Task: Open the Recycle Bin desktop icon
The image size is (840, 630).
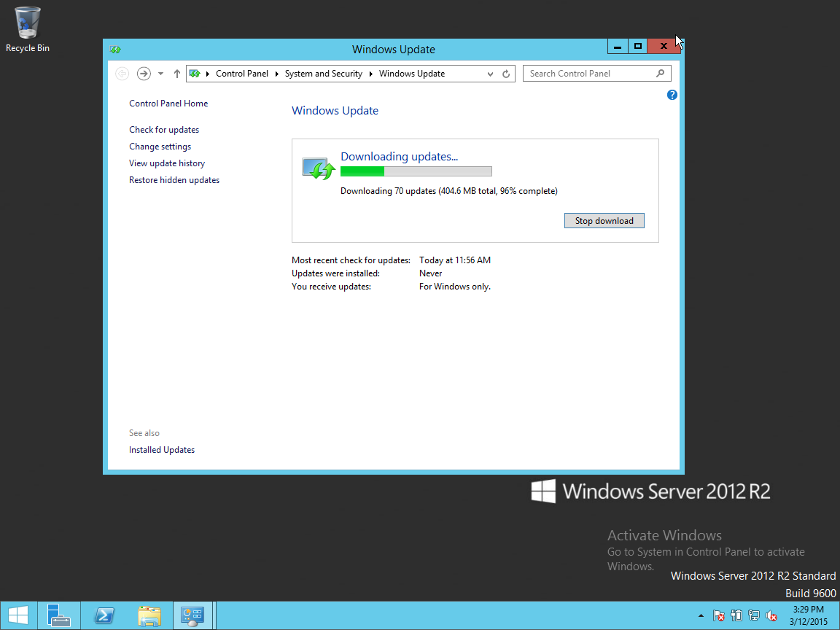Action: [27, 29]
